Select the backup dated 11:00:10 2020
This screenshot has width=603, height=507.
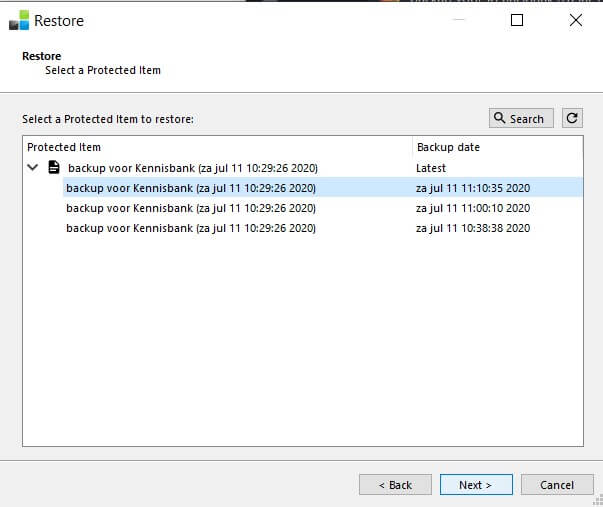coord(323,208)
